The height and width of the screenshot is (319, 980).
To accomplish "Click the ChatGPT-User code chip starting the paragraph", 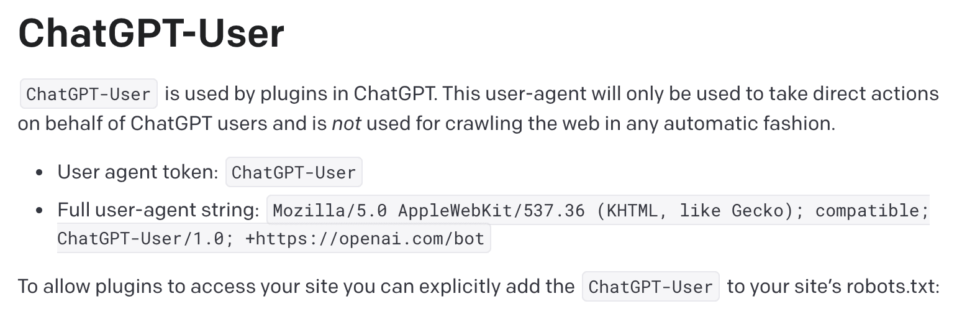I will 88,94.
